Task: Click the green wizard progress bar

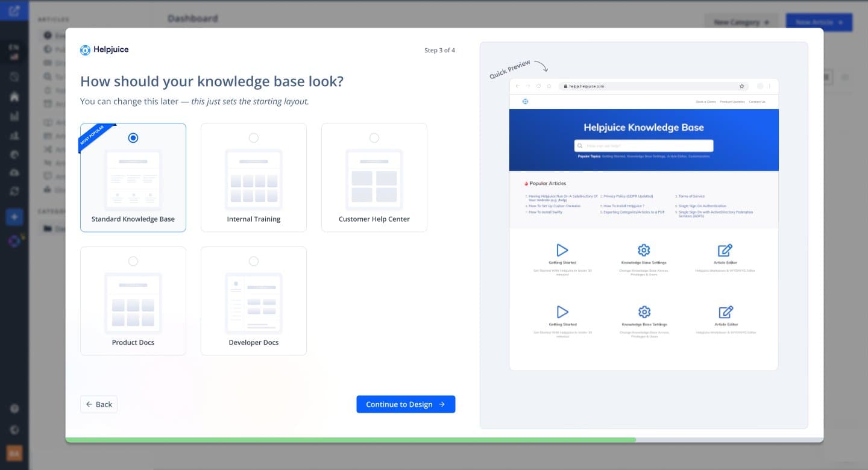Action: (x=351, y=440)
